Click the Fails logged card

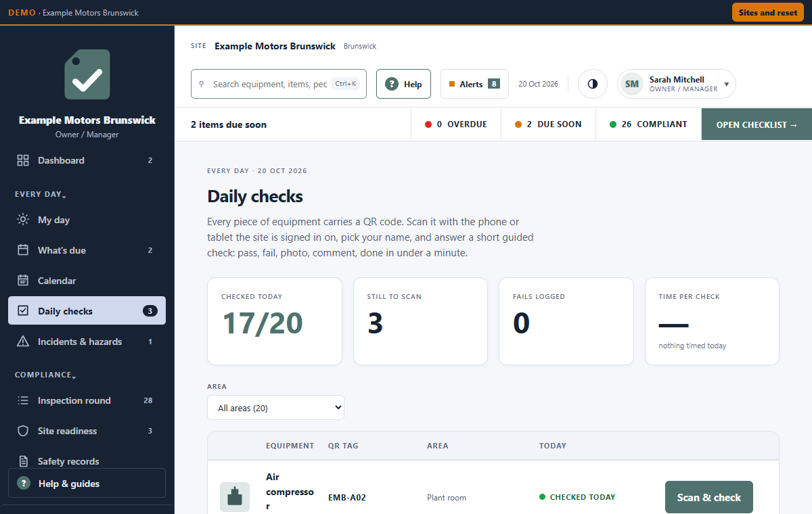[566, 321]
